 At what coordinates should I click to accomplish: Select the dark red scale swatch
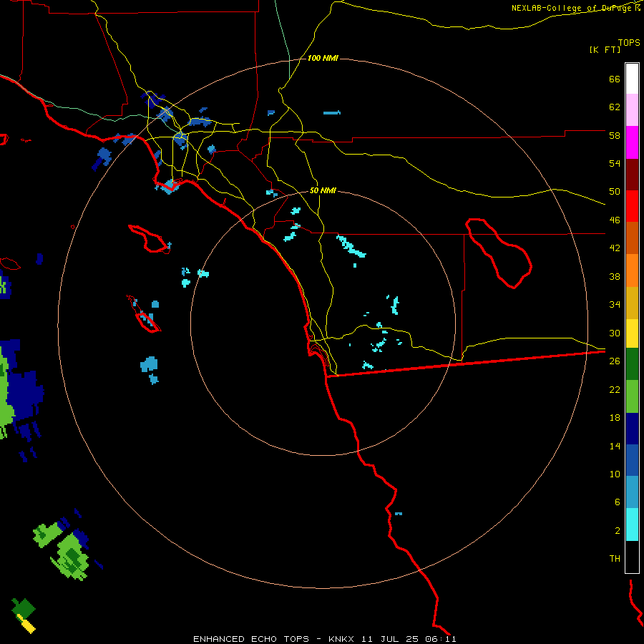[632, 175]
